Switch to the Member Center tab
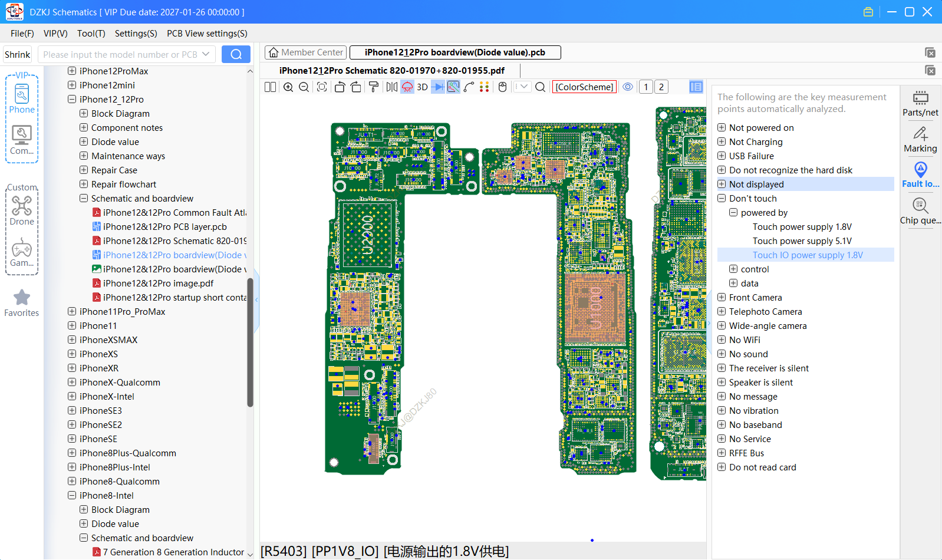942x560 pixels. [x=306, y=52]
